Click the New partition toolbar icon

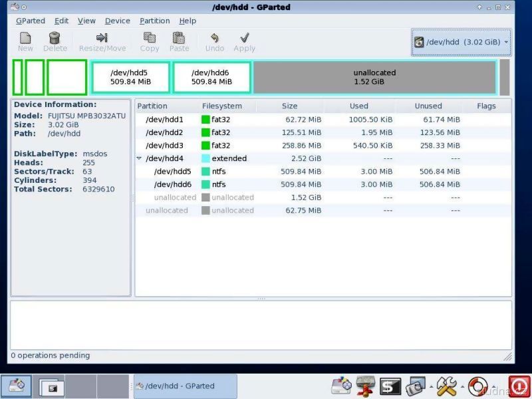point(25,39)
